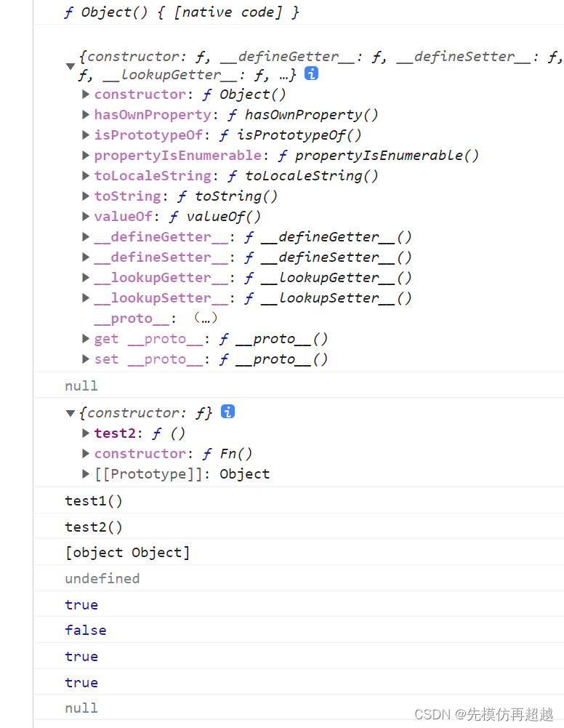564x728 pixels.
Task: Expand isPrototypeOf property
Action: (85, 135)
